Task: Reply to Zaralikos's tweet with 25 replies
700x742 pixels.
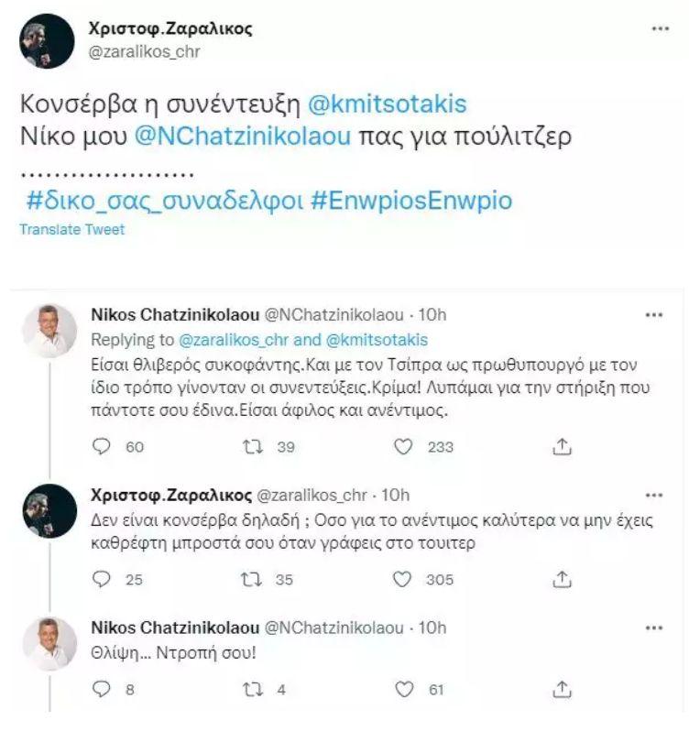Action: click(x=103, y=579)
